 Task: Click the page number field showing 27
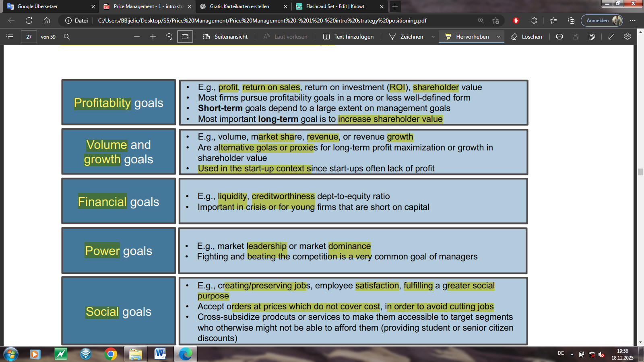click(28, 37)
